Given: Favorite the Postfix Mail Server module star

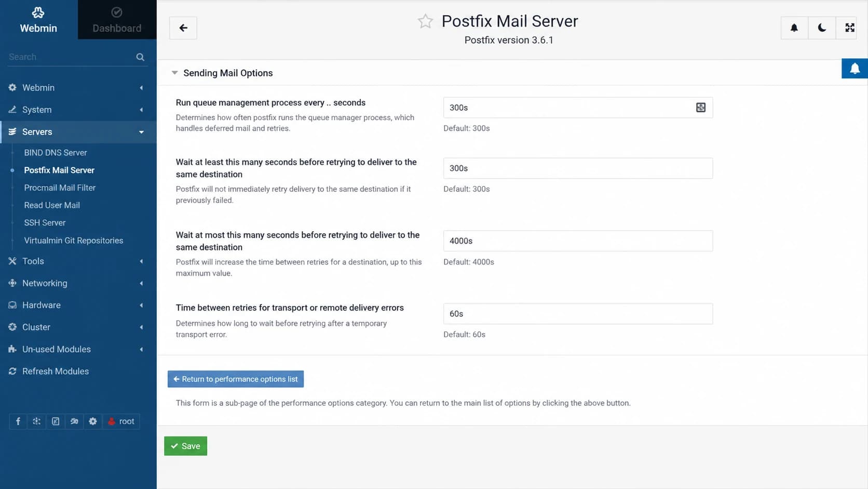Looking at the screenshot, I should click(425, 21).
